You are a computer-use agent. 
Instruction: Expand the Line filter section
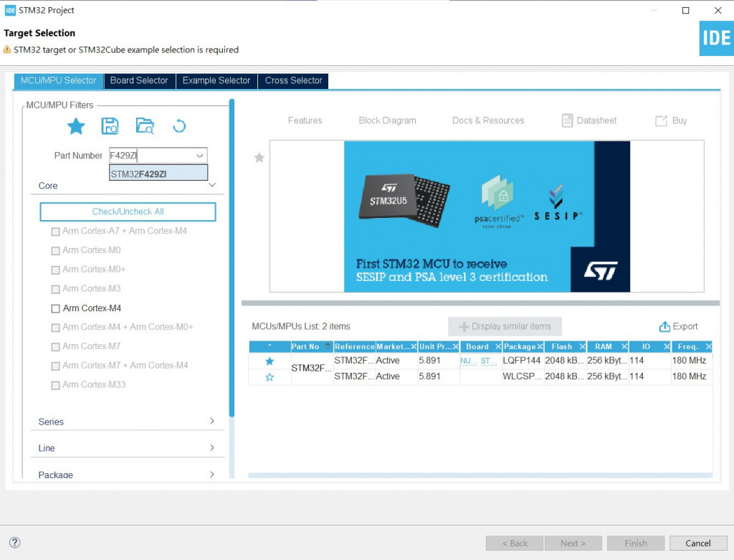tap(212, 447)
